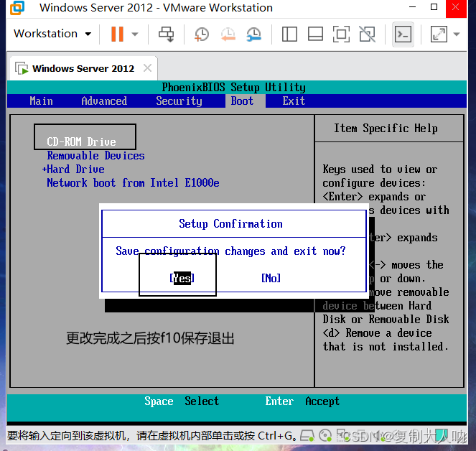Viewport: 476px width, 451px height.
Task: Toggle the library sidebar panel icon
Action: (289, 34)
